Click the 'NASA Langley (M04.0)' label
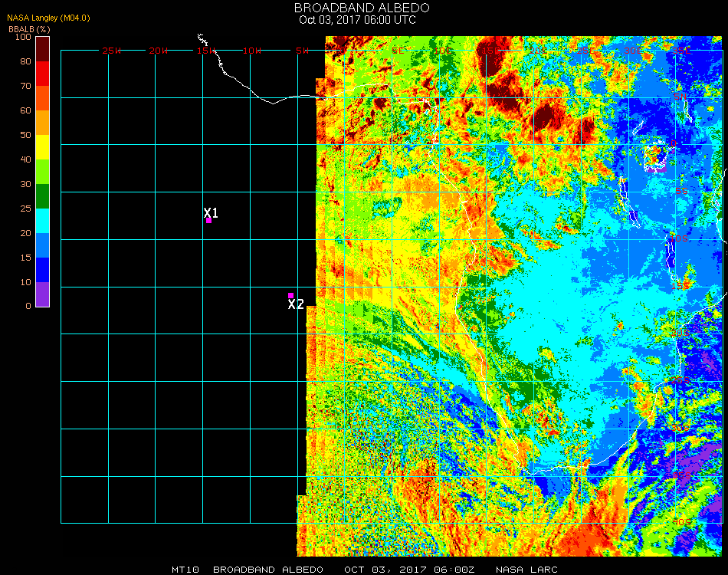 point(48,18)
